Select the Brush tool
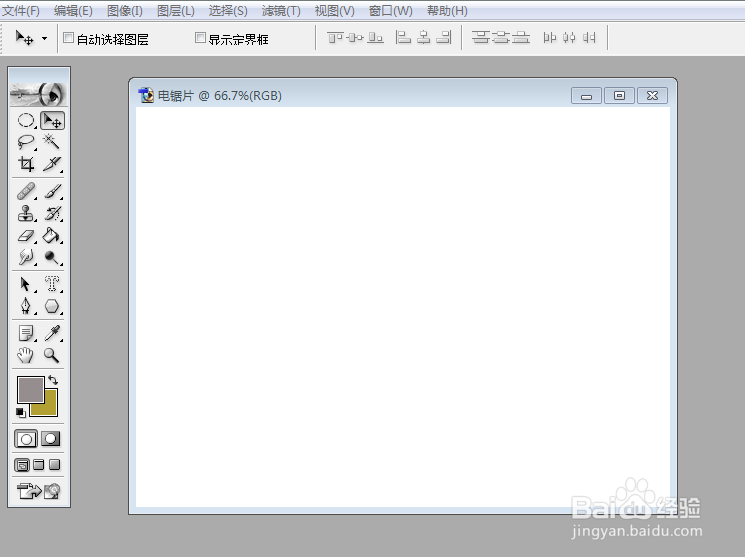This screenshot has width=745, height=557. pos(52,191)
